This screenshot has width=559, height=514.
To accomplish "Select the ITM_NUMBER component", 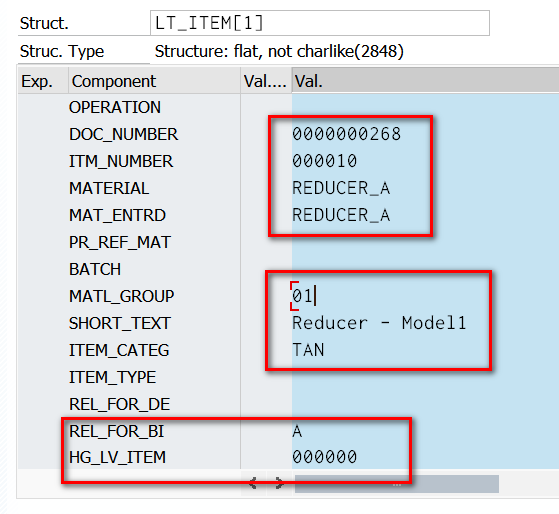I will tap(121, 161).
